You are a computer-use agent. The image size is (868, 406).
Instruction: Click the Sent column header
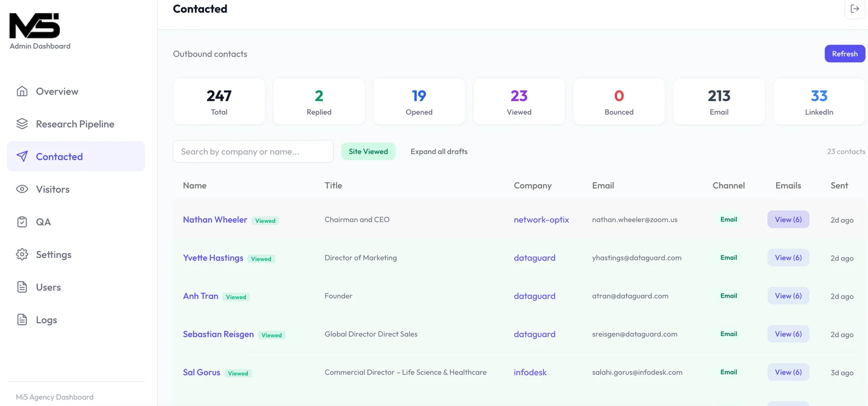839,185
